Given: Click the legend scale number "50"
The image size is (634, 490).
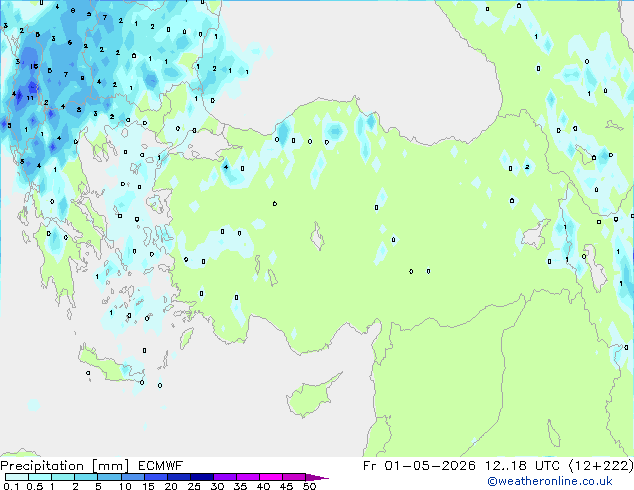Looking at the screenshot, I should pyautogui.click(x=309, y=486).
